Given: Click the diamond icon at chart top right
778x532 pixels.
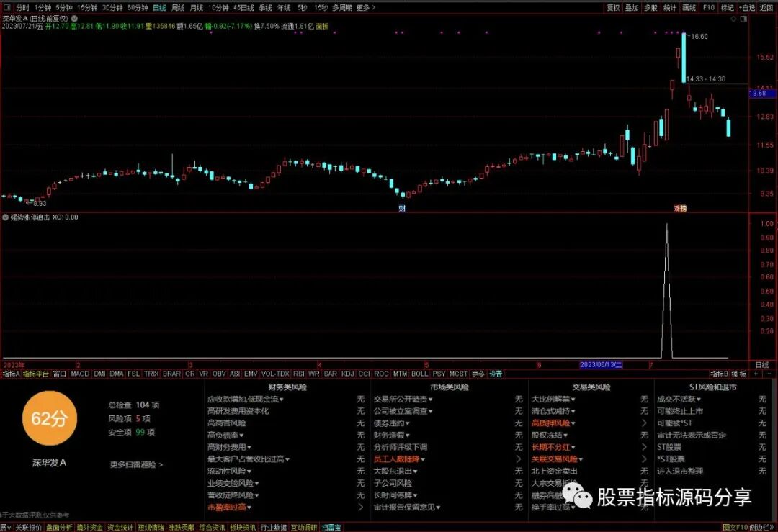Looking at the screenshot, I should tap(734, 19).
